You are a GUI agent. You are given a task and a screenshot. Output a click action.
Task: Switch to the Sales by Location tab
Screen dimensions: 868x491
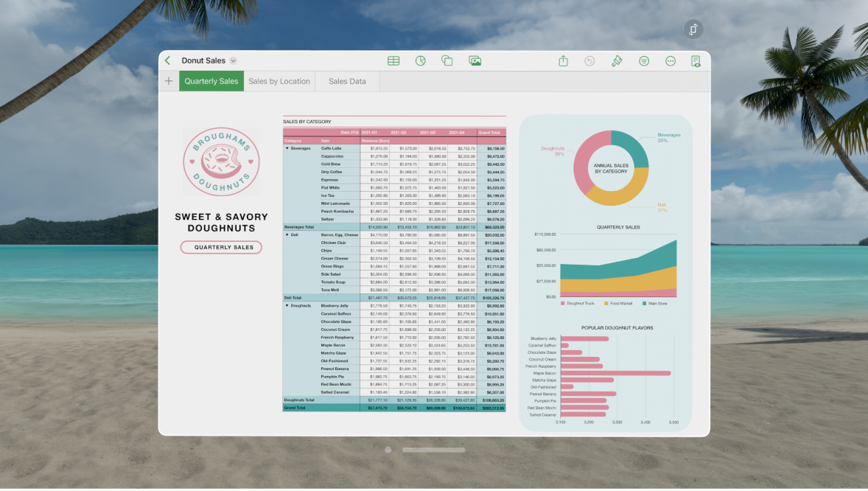point(279,81)
